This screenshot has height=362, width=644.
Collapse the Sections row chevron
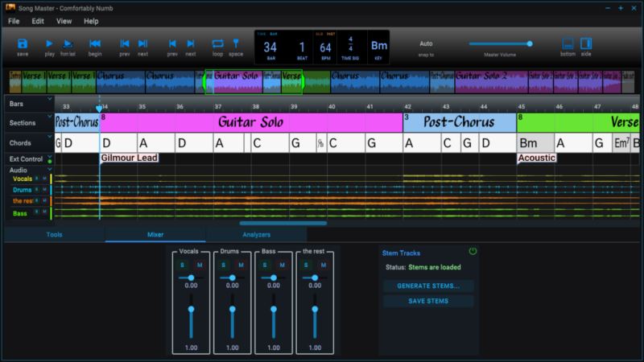point(49,117)
